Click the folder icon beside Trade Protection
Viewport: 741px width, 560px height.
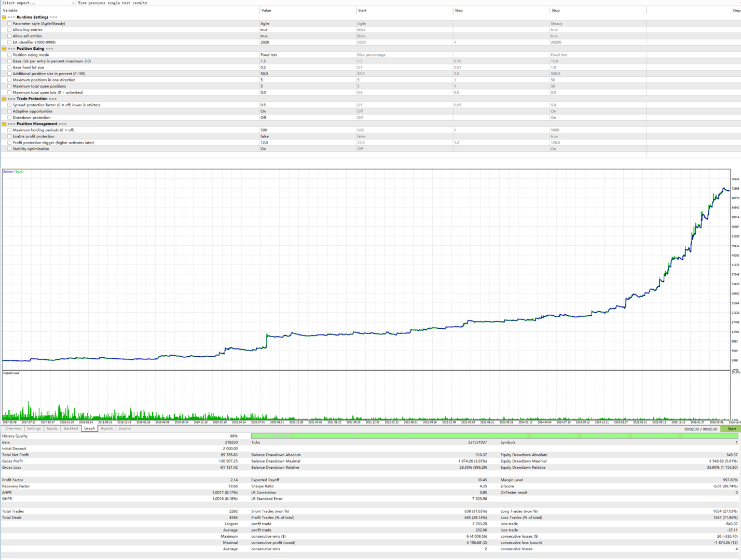[x=4, y=99]
